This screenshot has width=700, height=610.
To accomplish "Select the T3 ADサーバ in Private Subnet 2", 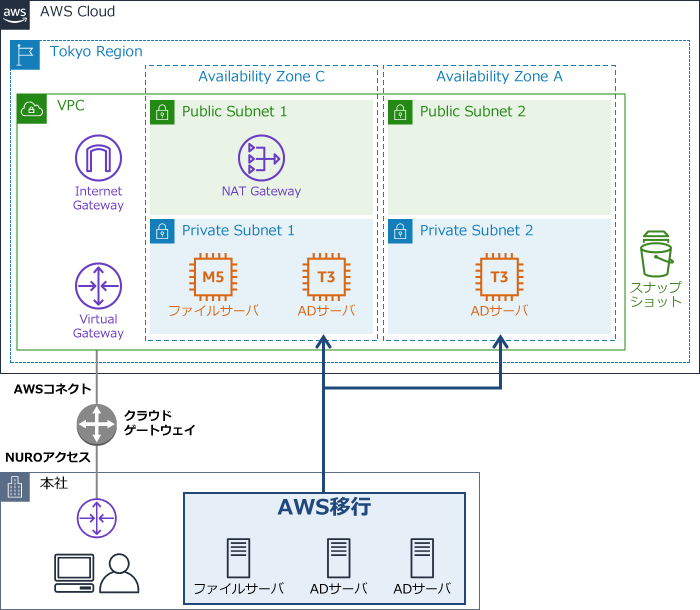I will pos(499,277).
